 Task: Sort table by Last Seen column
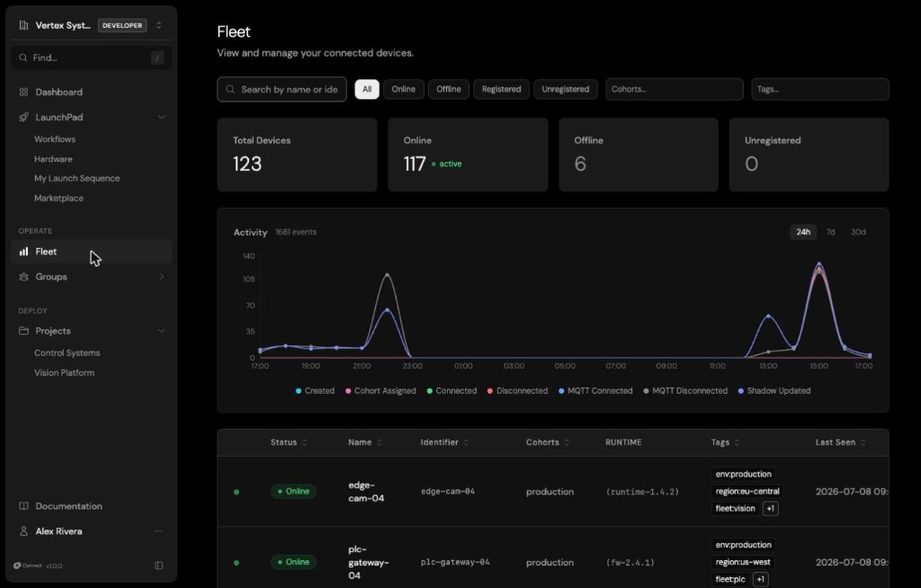841,442
